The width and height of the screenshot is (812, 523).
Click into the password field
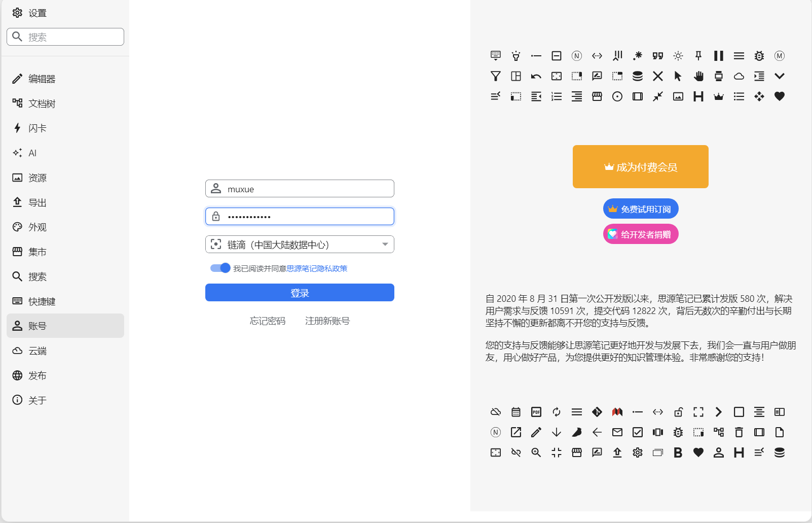click(300, 217)
